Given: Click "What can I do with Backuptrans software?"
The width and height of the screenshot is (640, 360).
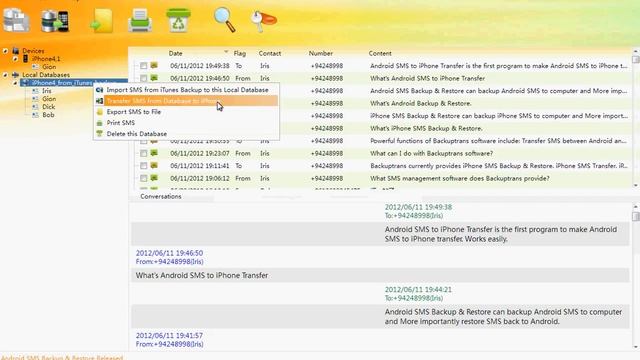Looking at the screenshot, I should coord(431,153).
